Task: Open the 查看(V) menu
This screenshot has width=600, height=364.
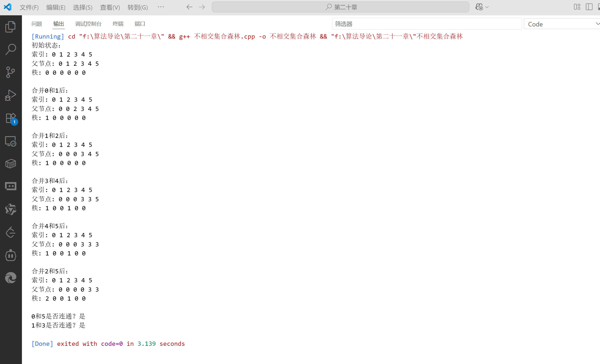Action: point(110,7)
